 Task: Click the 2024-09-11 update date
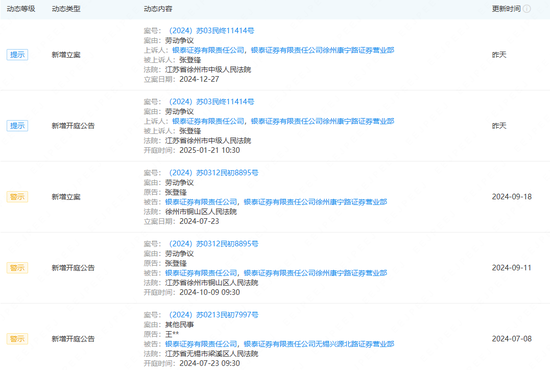(x=512, y=268)
